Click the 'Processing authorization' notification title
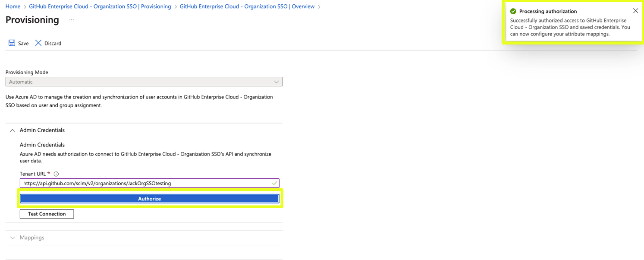This screenshot has width=644, height=260. coord(548,11)
